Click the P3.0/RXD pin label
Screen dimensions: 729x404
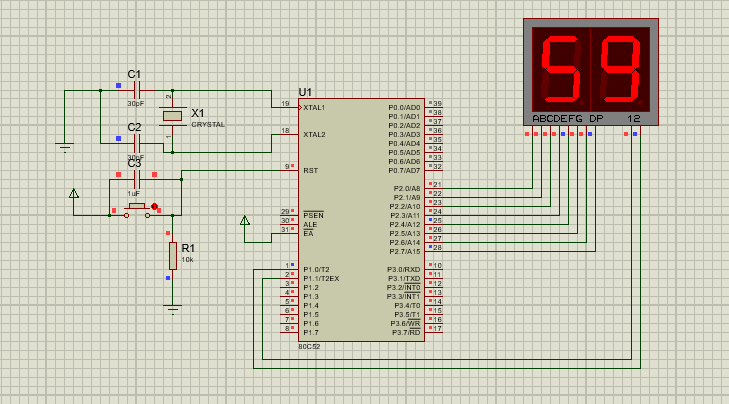[x=404, y=270]
